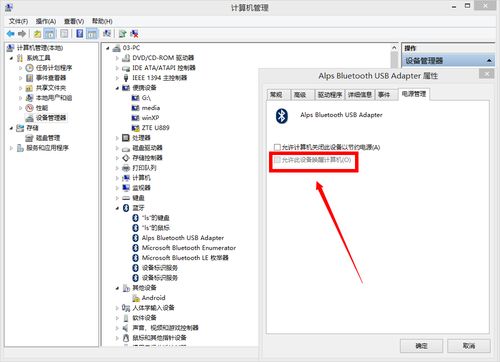The width and height of the screenshot is (500, 362).
Task: Open 设备管理器 in the left system tools tree
Action: pos(51,118)
